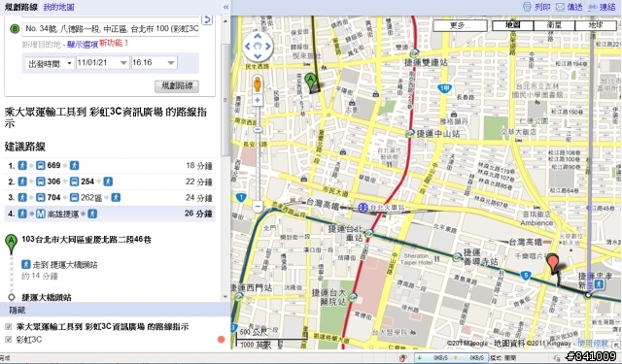Uncheck 乘大眾運輸工具到 彩虹3C資訊廣場 的路線指示 checkbox
The width and height of the screenshot is (622, 364).
click(x=9, y=327)
